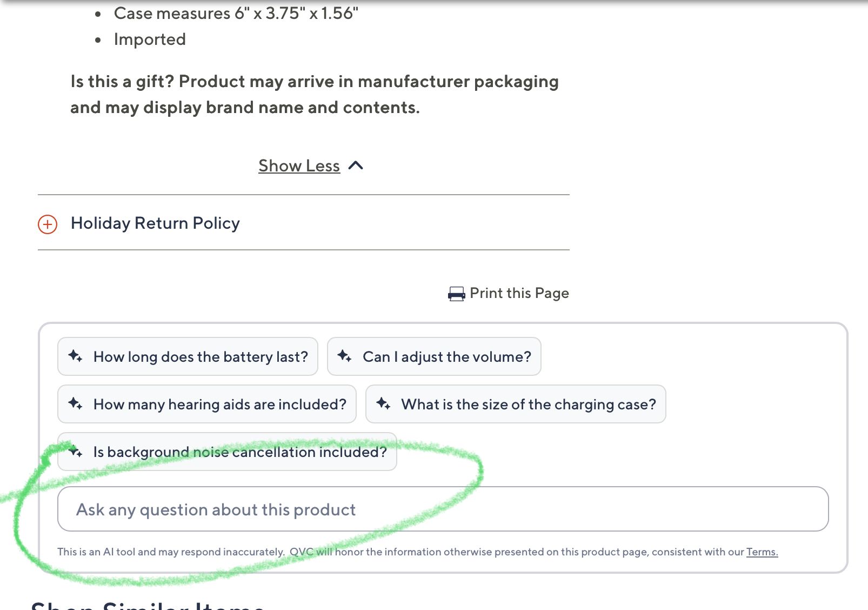This screenshot has width=868, height=610.
Task: Click the sparkle icon beside volume question
Action: click(344, 356)
